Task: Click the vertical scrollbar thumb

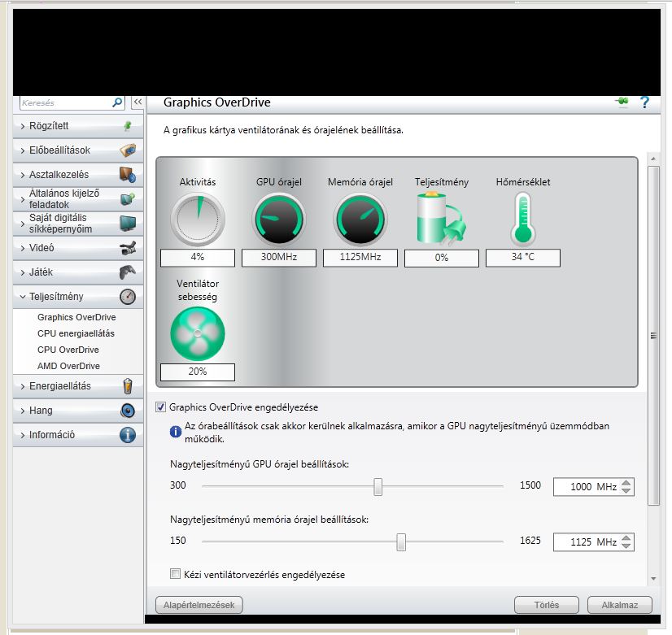Action: tap(653, 336)
